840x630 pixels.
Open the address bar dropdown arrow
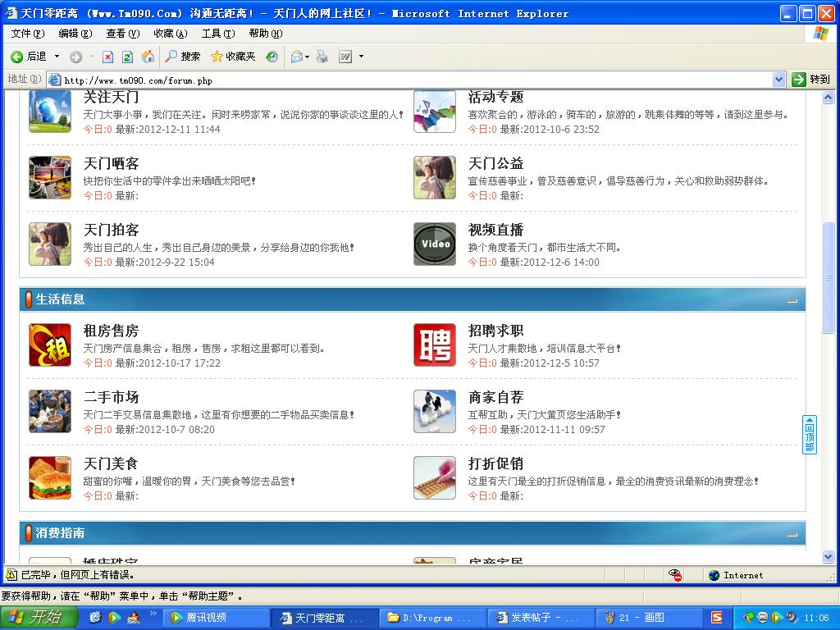pyautogui.click(x=778, y=80)
